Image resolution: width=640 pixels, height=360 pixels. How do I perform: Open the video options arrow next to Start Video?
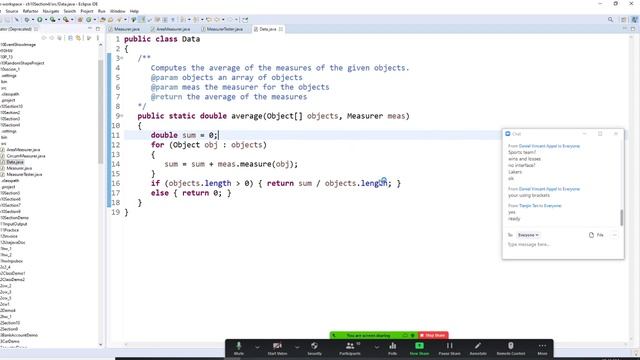point(297,347)
